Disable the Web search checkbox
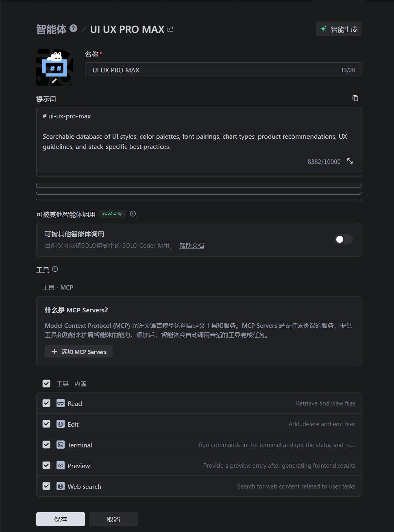The width and height of the screenshot is (394, 532). 46,486
